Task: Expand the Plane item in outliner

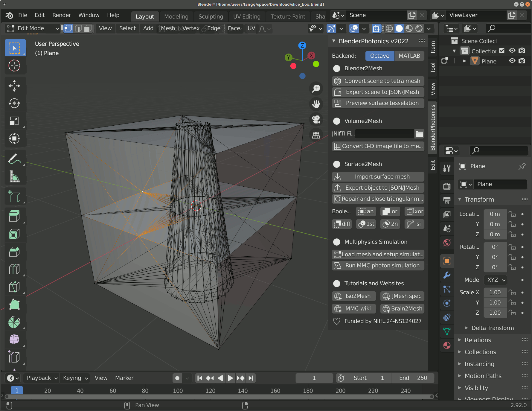Action: coord(465,61)
